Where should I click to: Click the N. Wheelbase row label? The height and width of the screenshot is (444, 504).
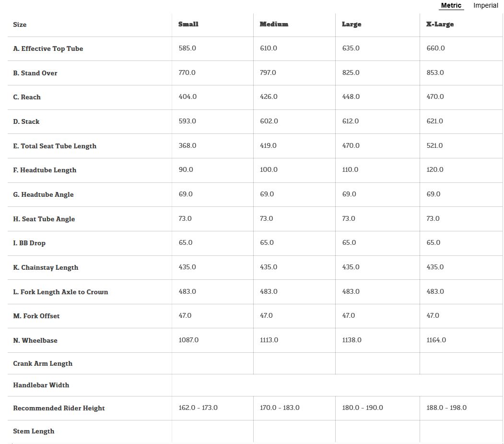click(35, 340)
